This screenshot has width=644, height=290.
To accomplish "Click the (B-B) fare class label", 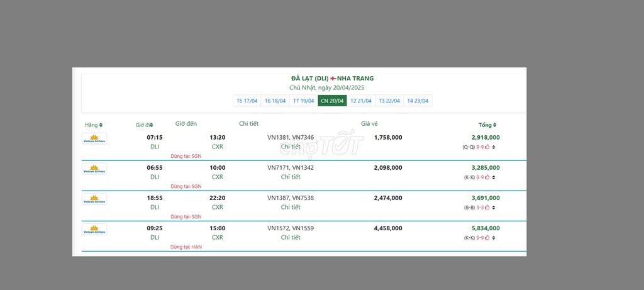I will (469, 208).
